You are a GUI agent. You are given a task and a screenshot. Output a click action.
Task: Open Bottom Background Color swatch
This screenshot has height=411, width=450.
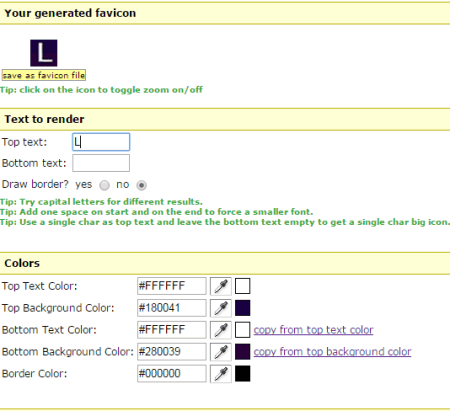[x=243, y=352]
